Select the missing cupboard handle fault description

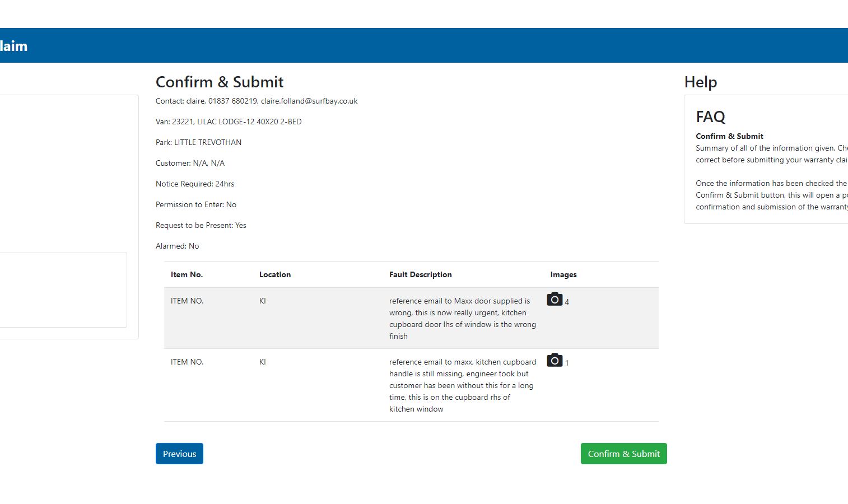click(x=462, y=385)
